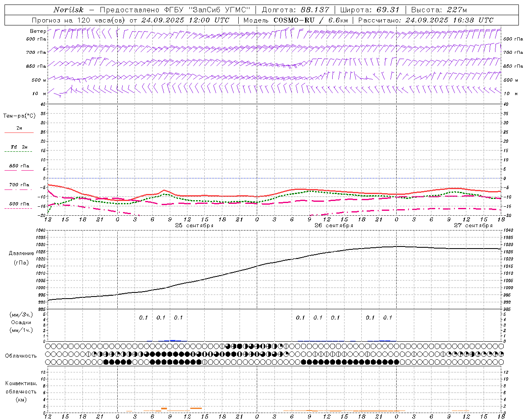Click "Прогноз на 120 часа(ов)" forecast text
Viewport: 525px width, 420px height.
click(x=79, y=20)
